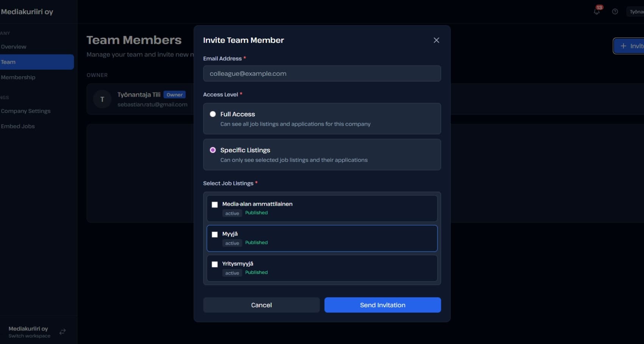Open the user account menu at top right

pyautogui.click(x=636, y=12)
